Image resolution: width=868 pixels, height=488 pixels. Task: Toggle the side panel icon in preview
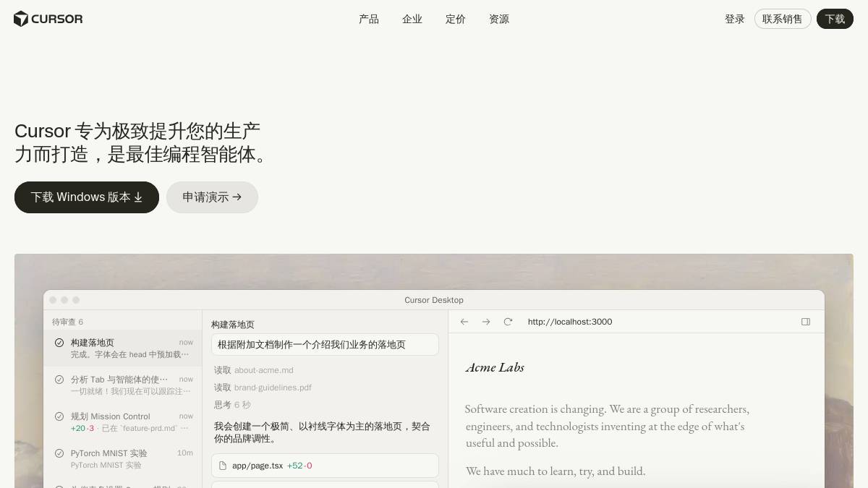(806, 322)
